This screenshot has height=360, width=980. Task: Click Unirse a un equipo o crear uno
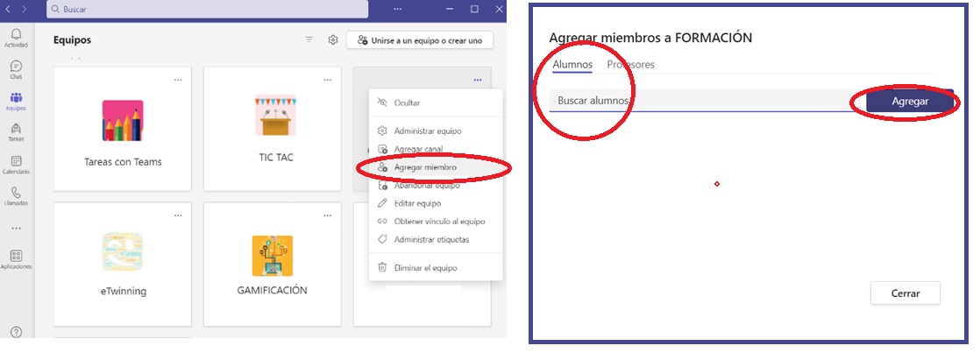point(420,40)
